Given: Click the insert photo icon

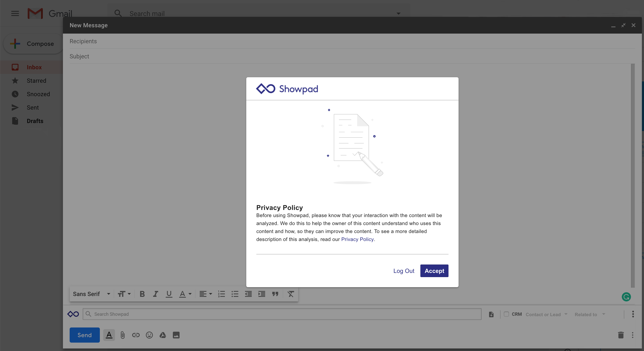Looking at the screenshot, I should point(176,335).
